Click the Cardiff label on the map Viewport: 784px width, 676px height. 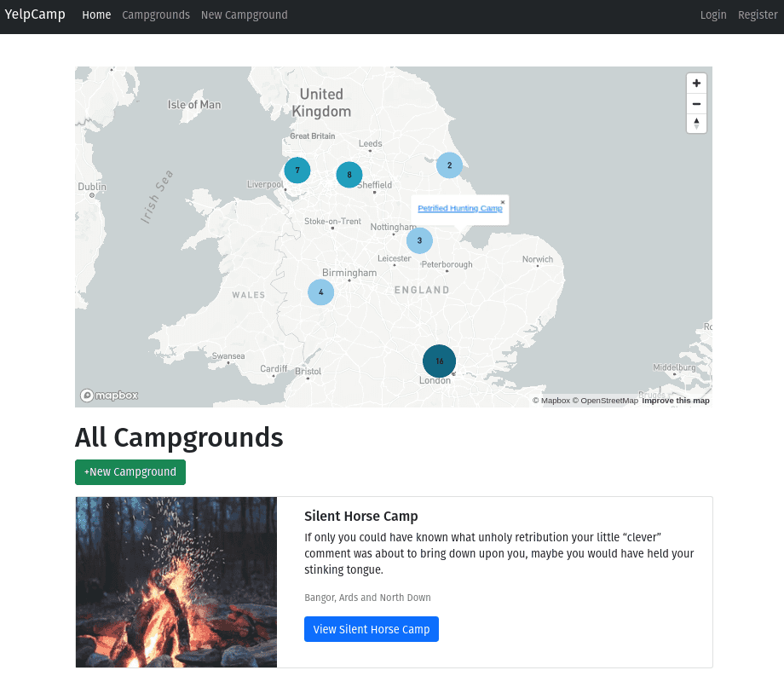coord(274,368)
